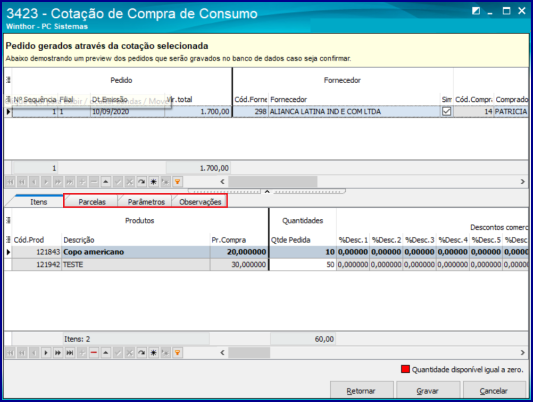The height and width of the screenshot is (402, 533).
Task: Click the product code 121843 cell
Action: pos(37,252)
